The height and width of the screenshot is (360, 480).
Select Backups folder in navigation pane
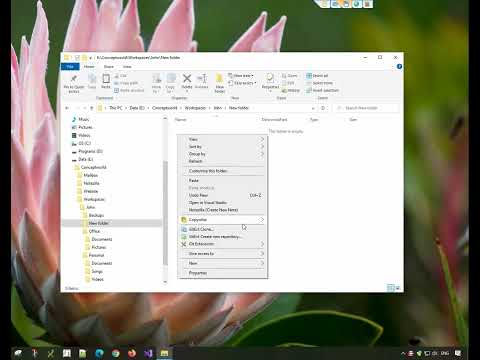point(96,215)
